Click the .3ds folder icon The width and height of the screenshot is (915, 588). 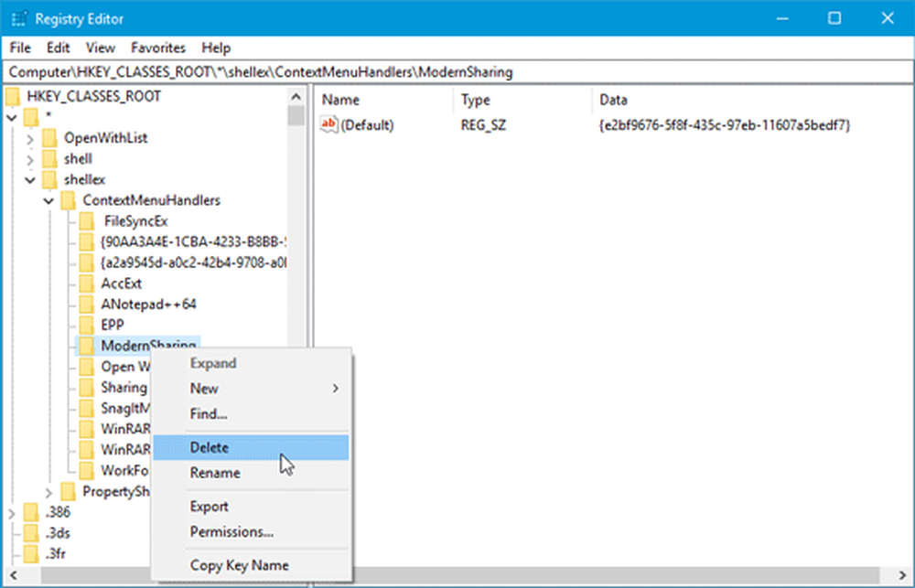pos(31,533)
